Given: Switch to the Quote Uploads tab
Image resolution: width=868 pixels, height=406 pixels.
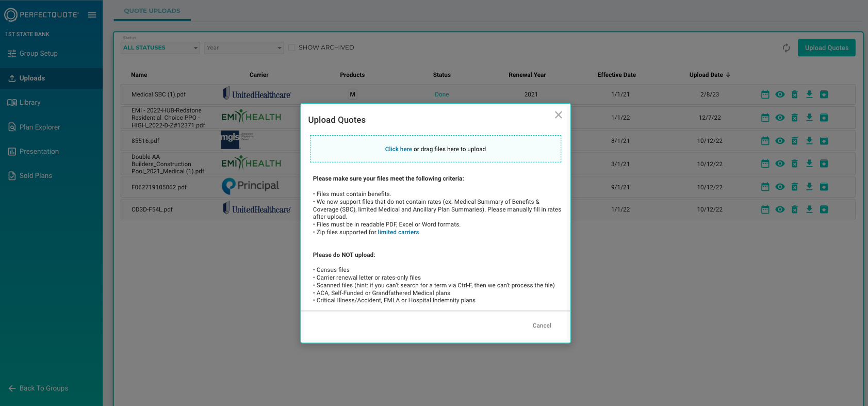Looking at the screenshot, I should point(152,11).
